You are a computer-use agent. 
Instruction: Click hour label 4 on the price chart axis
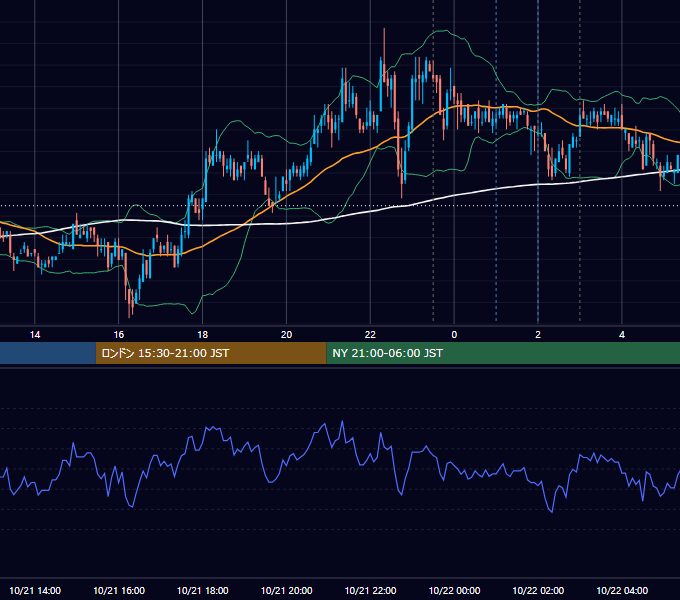click(x=622, y=335)
